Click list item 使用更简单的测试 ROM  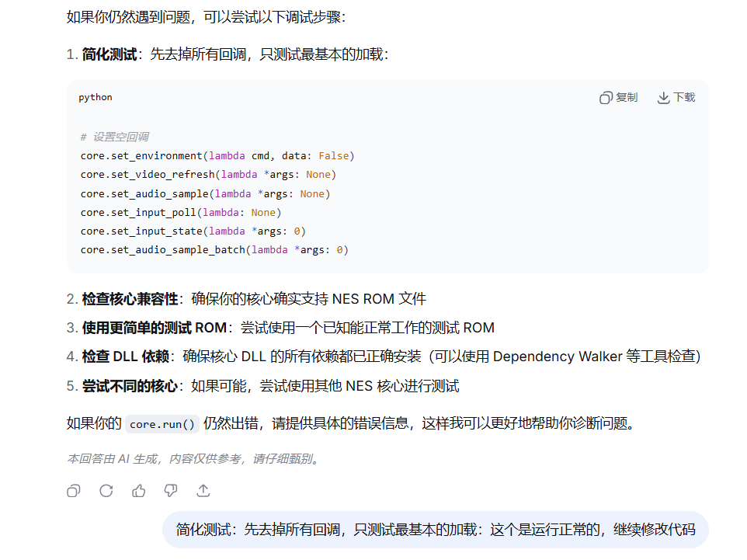pyautogui.click(x=280, y=328)
